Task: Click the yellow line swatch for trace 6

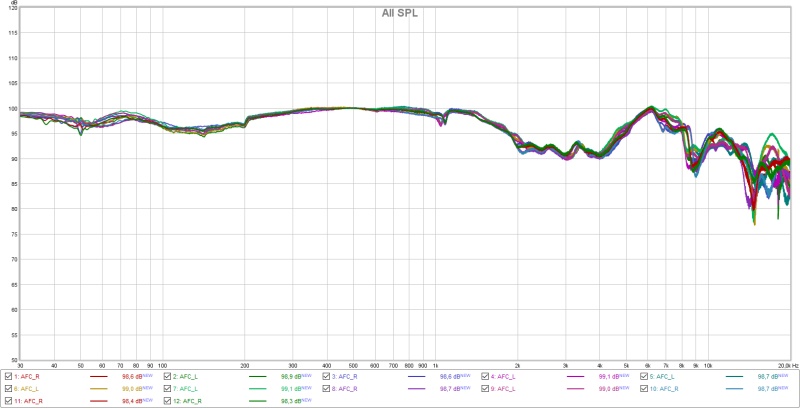Action: [x=98, y=388]
